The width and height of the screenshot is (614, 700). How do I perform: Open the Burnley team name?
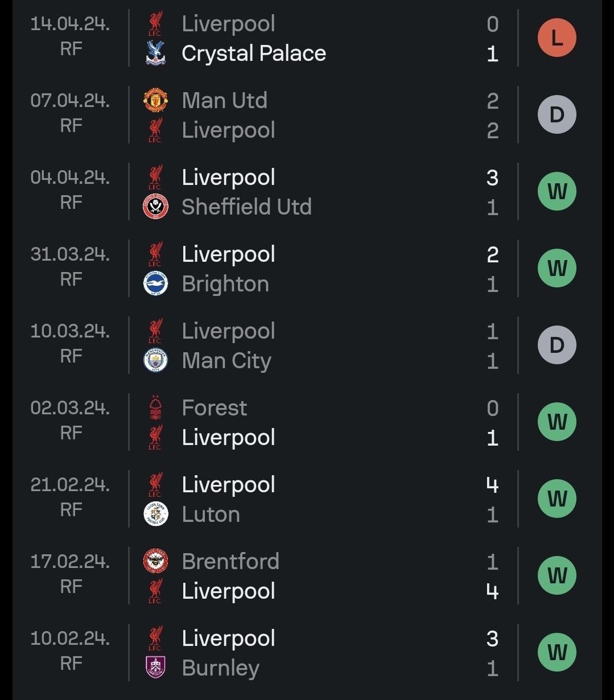(x=220, y=668)
